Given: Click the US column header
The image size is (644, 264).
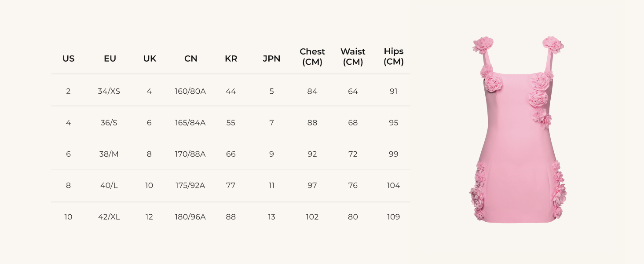Looking at the screenshot, I should point(68,59).
